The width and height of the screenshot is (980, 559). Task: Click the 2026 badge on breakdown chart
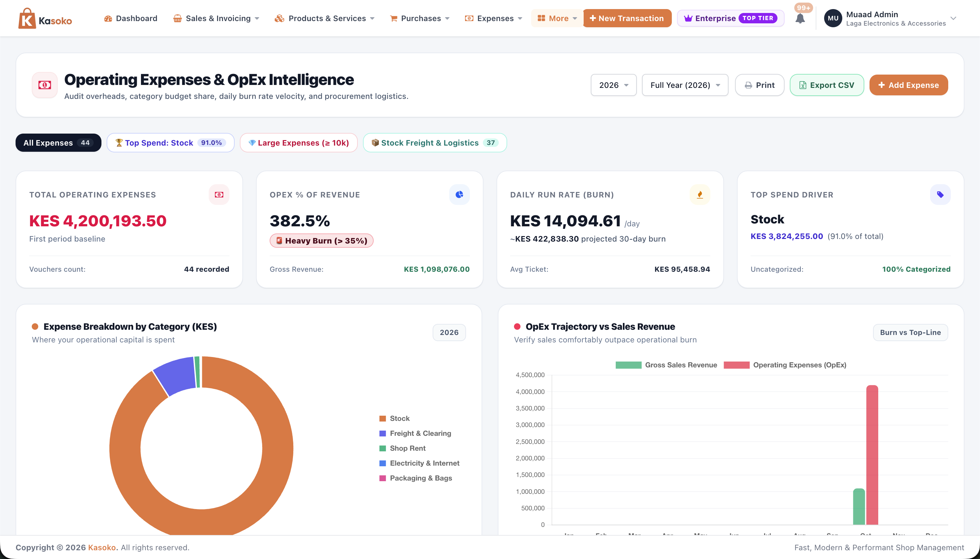pos(449,332)
